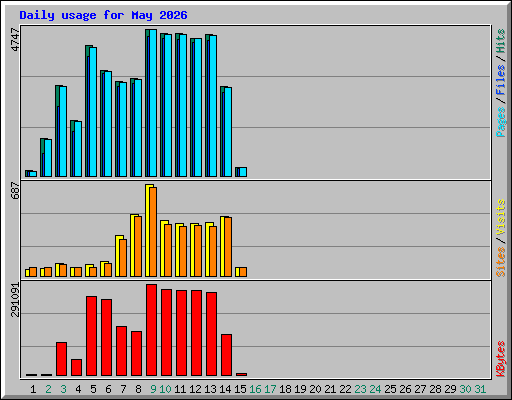This screenshot has width=512, height=400.
Task: Click the 'Visits' legend label
Action: point(500,217)
